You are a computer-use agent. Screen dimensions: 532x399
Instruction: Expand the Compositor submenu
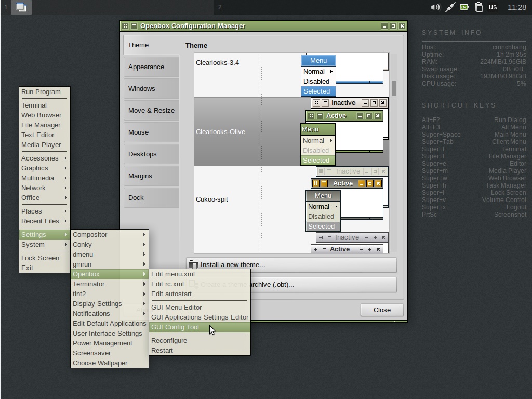pos(110,234)
